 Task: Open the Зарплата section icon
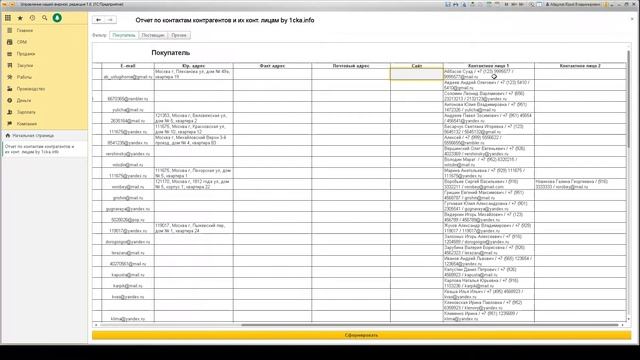point(9,112)
